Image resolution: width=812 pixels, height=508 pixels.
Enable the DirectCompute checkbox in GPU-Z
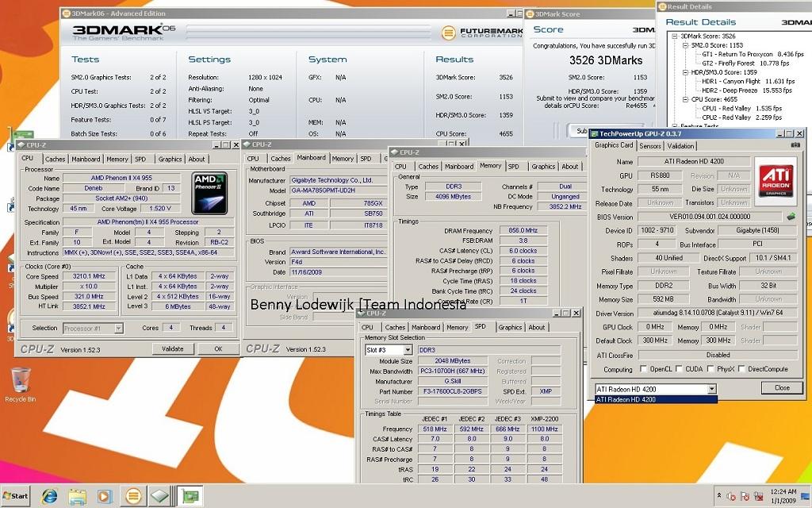741,368
